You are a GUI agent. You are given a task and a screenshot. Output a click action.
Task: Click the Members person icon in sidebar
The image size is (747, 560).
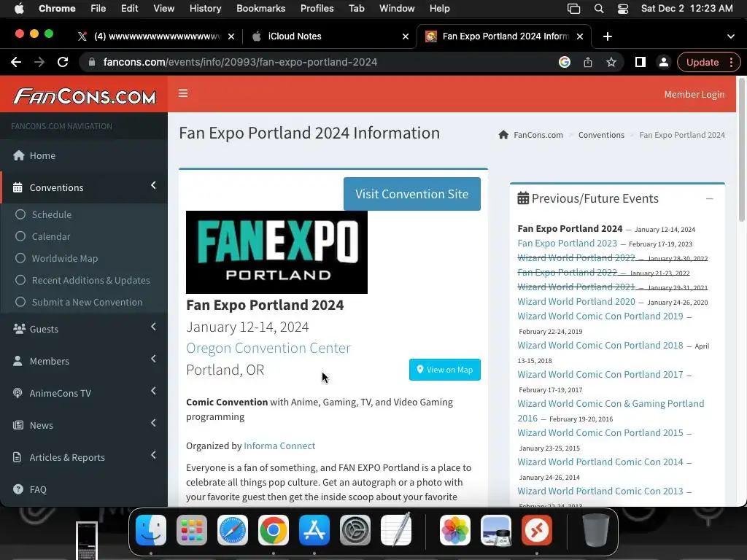coord(18,361)
